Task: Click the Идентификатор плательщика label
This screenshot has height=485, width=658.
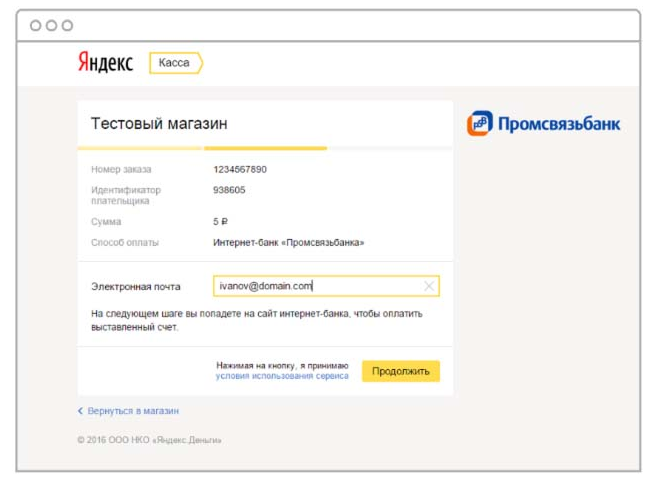Action: pos(126,196)
